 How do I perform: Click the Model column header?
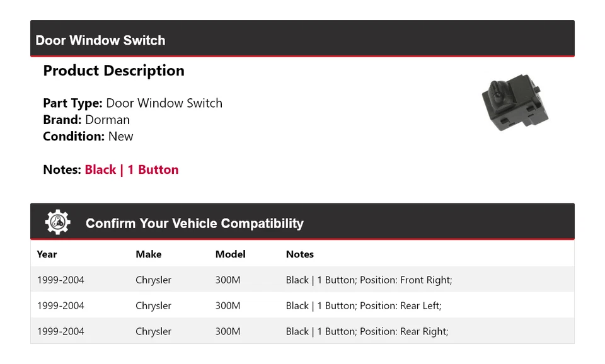(230, 254)
